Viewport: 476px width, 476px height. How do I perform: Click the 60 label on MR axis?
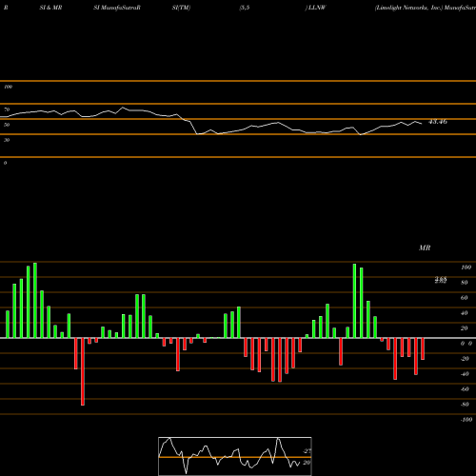click(x=465, y=298)
